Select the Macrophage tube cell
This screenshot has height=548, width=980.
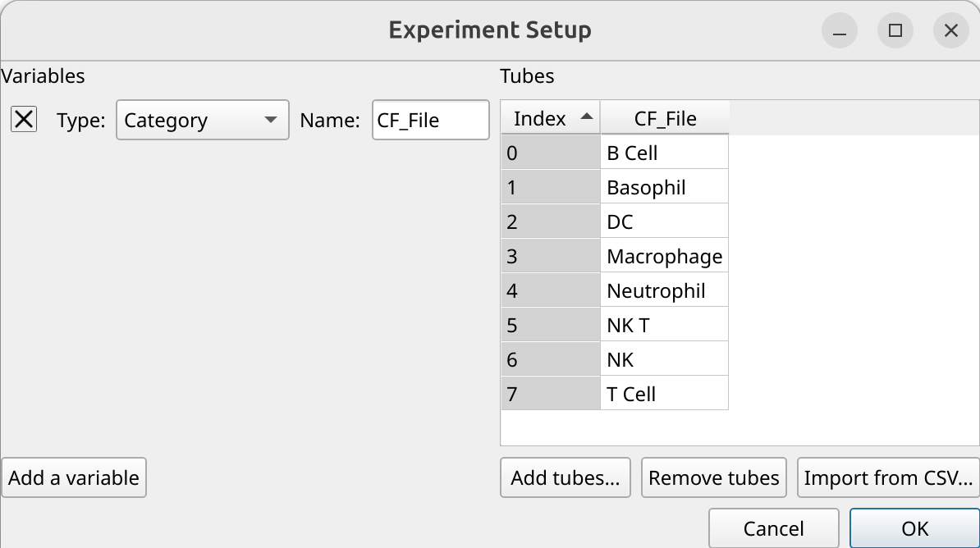coord(664,256)
